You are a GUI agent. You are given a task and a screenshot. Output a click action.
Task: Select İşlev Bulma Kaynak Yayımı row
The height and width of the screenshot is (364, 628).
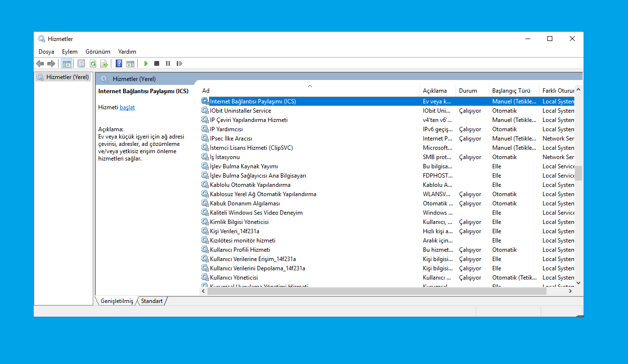pos(387,166)
